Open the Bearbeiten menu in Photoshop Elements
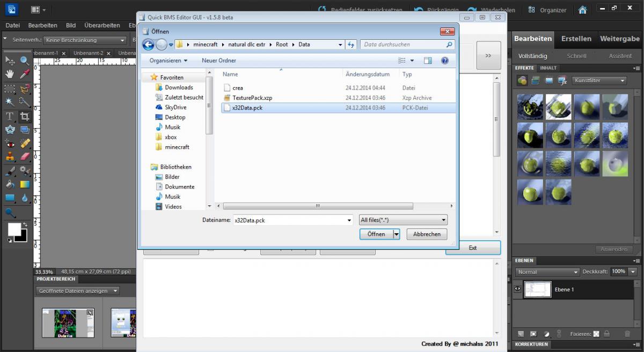 click(x=42, y=25)
